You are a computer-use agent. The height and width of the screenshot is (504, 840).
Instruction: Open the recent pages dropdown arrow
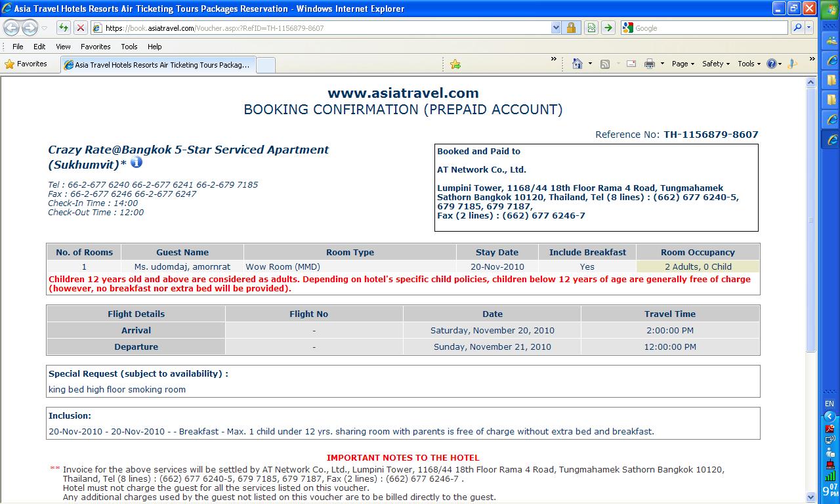45,28
